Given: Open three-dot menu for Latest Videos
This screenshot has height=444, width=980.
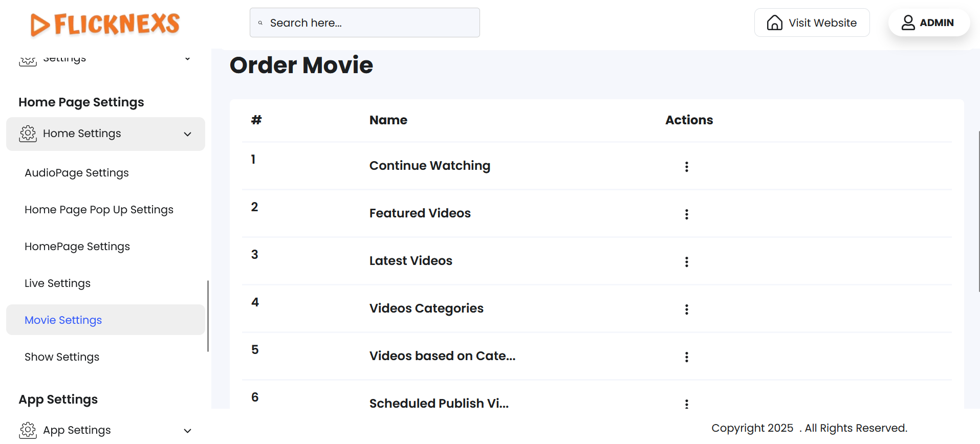Looking at the screenshot, I should pyautogui.click(x=686, y=262).
